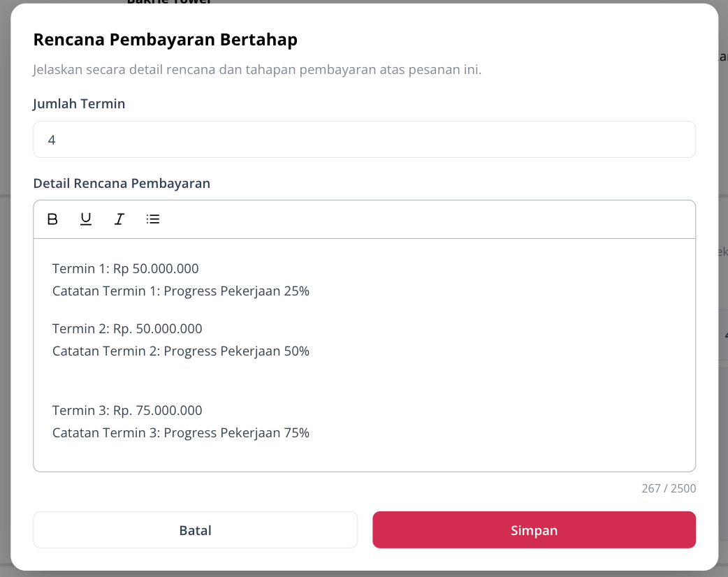
Task: Insert a bulleted list
Action: pyautogui.click(x=153, y=219)
